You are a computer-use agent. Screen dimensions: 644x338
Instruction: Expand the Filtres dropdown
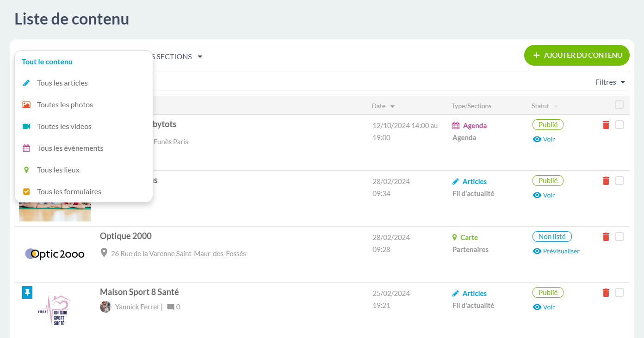click(610, 82)
